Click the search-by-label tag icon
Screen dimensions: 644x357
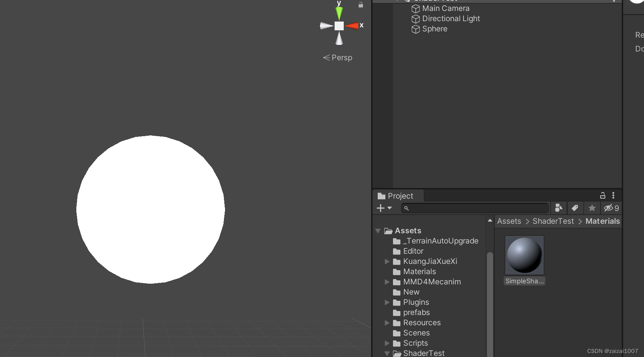point(575,208)
